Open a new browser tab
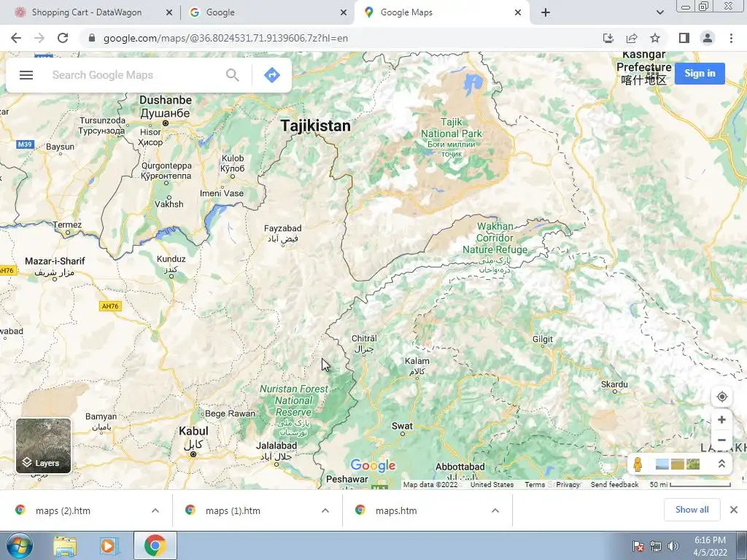Screen dimensions: 747x560 pyautogui.click(x=546, y=13)
